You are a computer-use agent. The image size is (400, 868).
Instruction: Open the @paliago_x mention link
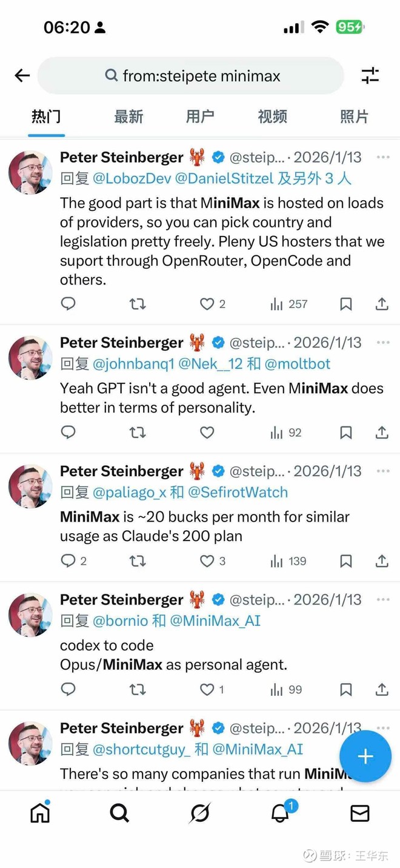[129, 493]
